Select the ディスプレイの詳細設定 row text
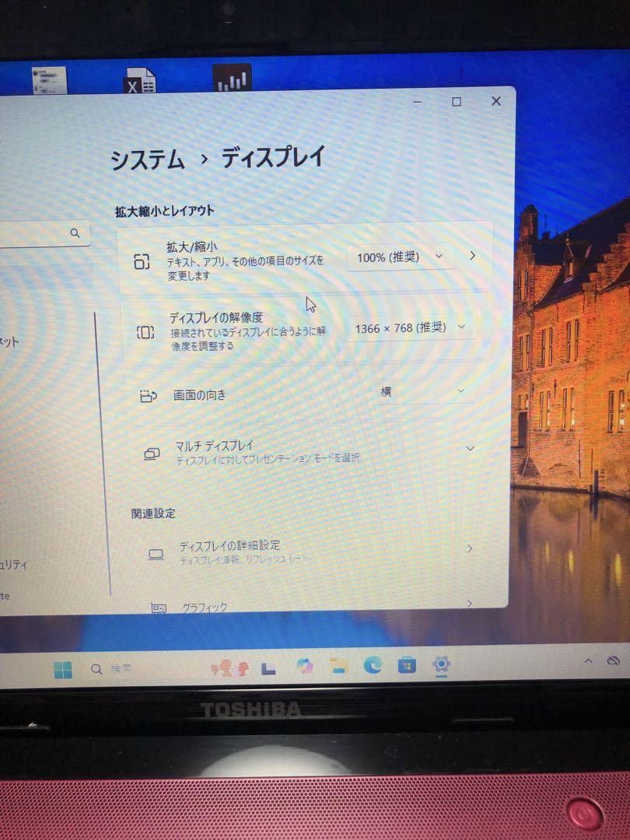 tap(229, 545)
